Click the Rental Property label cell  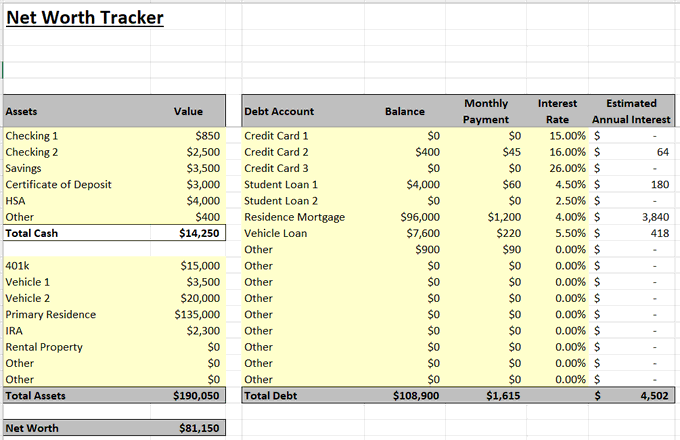tap(44, 347)
